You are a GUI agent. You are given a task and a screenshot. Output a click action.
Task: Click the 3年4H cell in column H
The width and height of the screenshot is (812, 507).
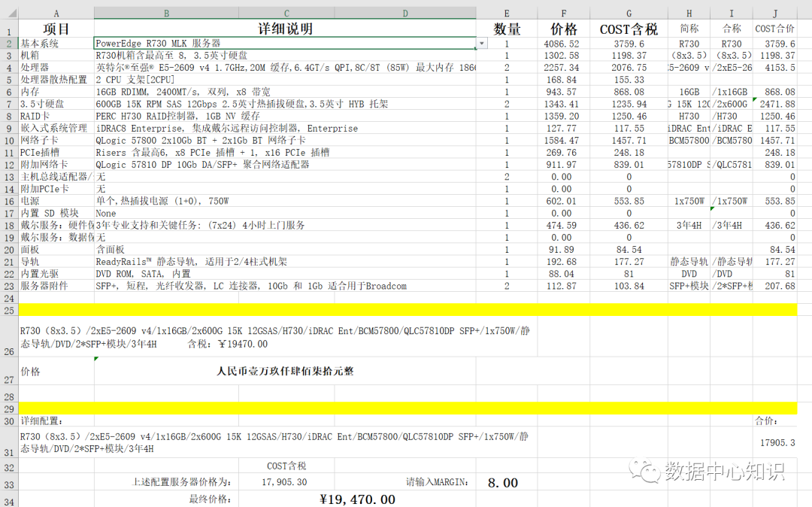pos(689,225)
